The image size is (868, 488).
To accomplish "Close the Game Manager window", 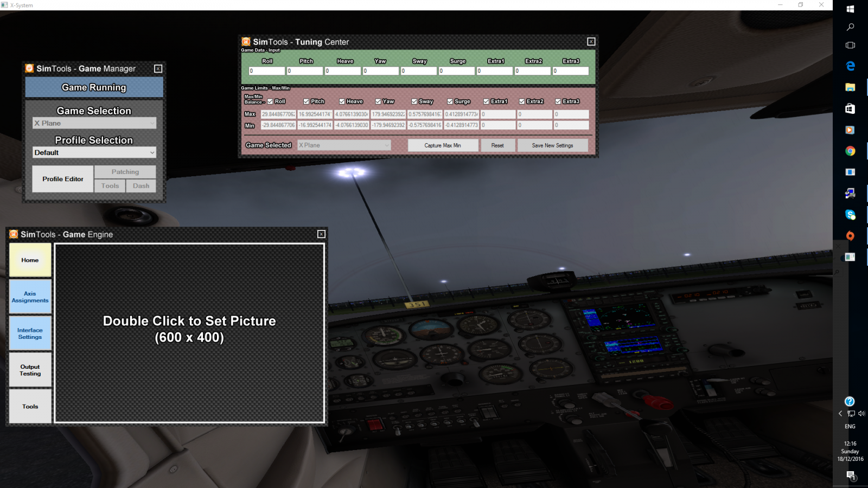I will click(x=158, y=68).
